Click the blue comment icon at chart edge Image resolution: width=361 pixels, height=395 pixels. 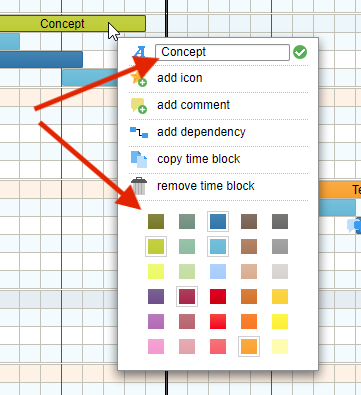354,225
